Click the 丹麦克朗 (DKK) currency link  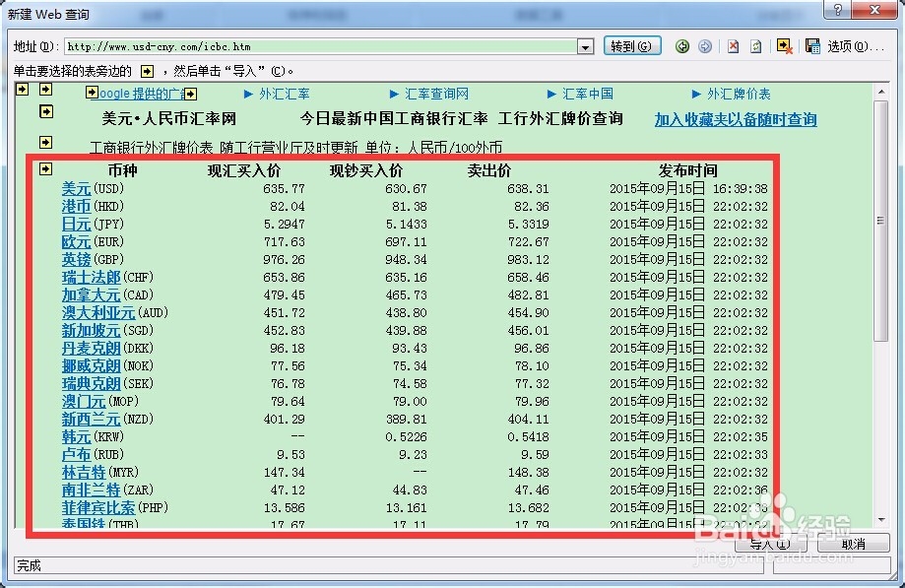pyautogui.click(x=92, y=348)
